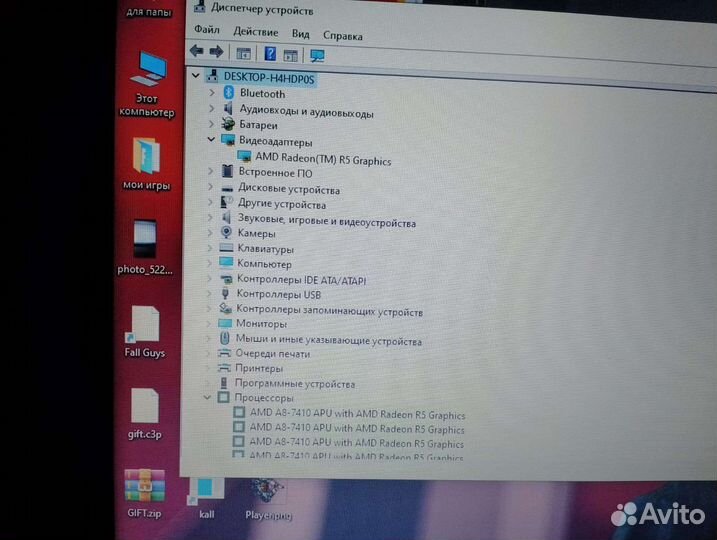Screen dimensions: 717x540
Task: Expand Аудиовходы и аудиовыходы category
Action: [x=211, y=108]
